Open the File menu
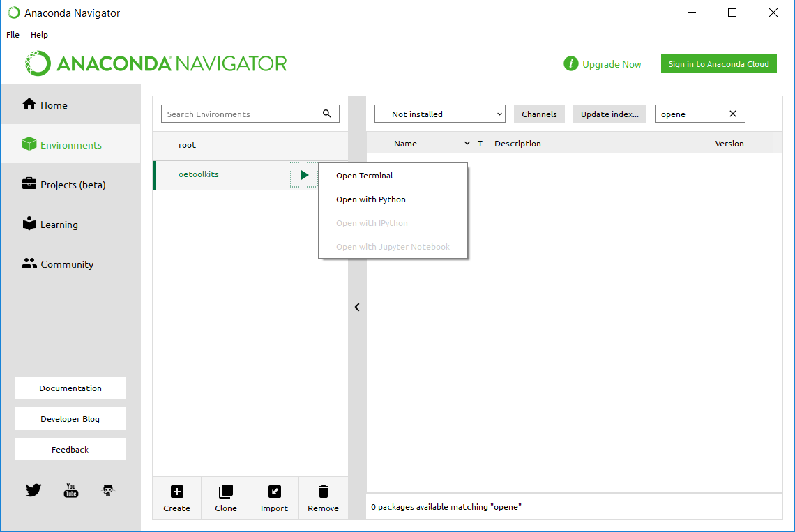 (x=13, y=34)
